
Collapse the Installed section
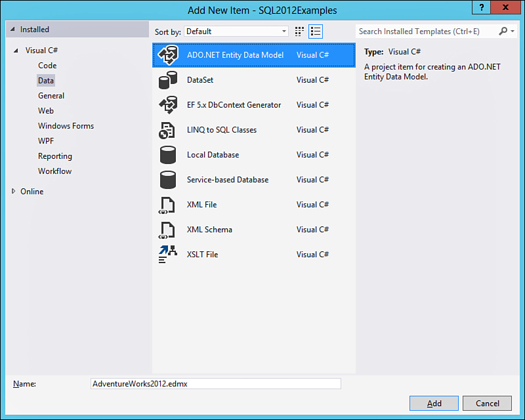coord(13,30)
